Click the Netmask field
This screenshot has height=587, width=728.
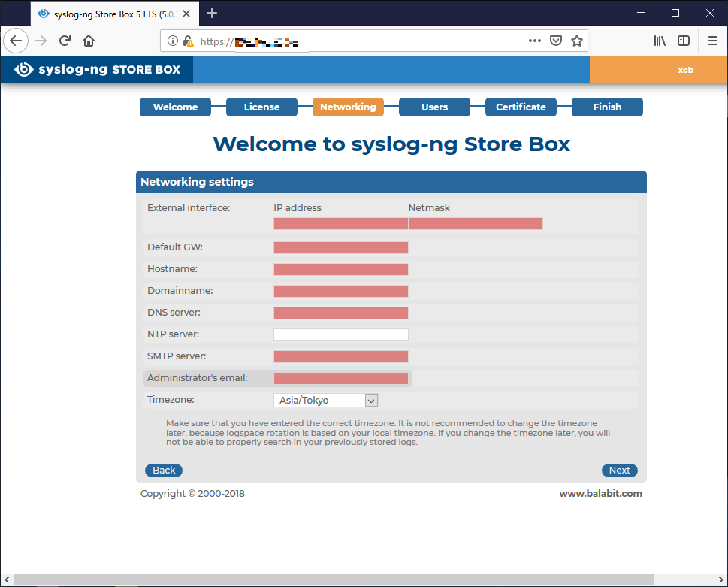[476, 223]
